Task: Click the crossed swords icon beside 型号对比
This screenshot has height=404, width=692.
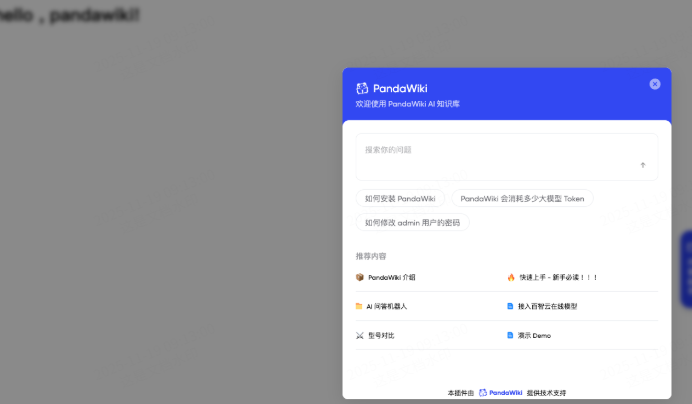Action: (360, 336)
